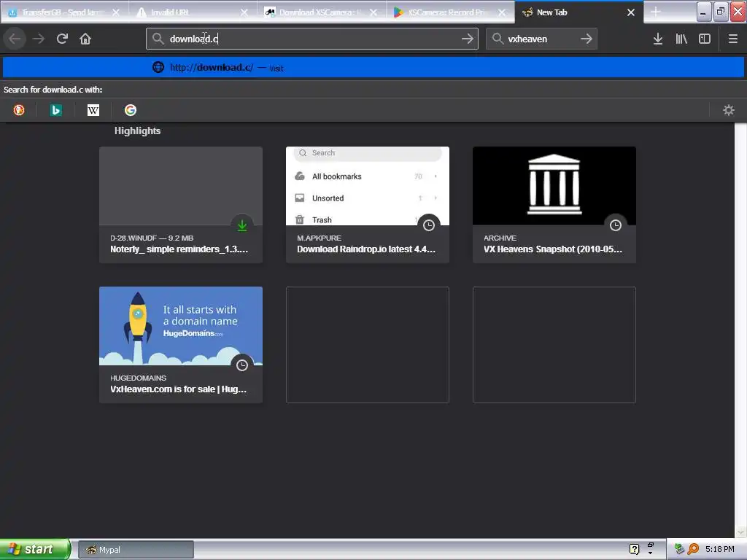Click the search arrow next to vxheaven
747x560 pixels.
point(587,39)
